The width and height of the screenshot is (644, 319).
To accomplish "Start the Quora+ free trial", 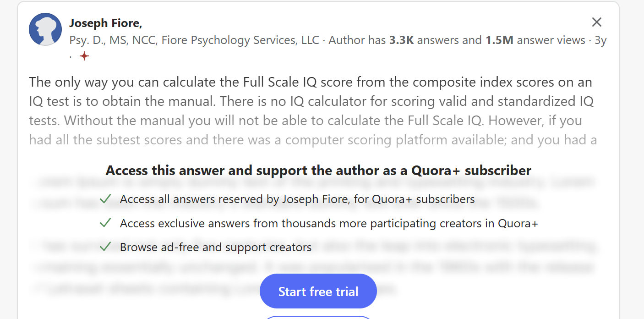I will [318, 291].
